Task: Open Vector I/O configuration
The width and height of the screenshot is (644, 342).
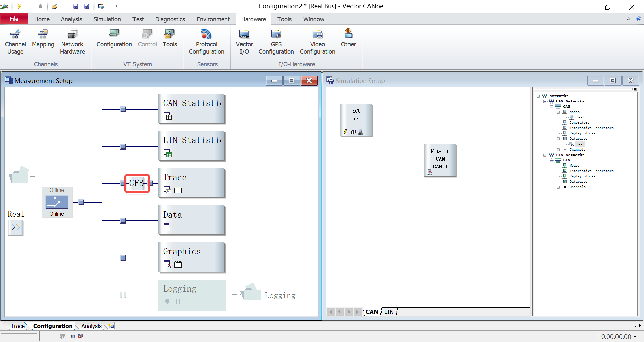Action: click(x=244, y=42)
